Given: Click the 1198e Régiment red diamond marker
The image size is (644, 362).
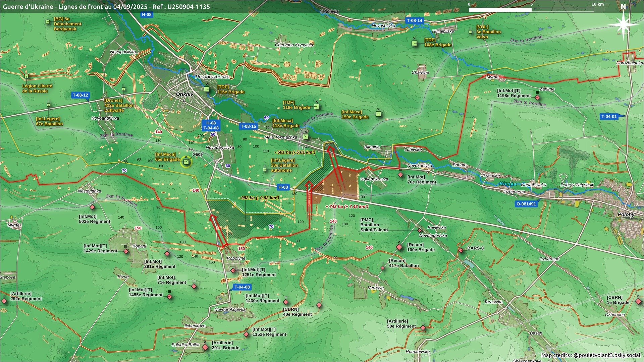Looking at the screenshot, I should coord(537,98).
